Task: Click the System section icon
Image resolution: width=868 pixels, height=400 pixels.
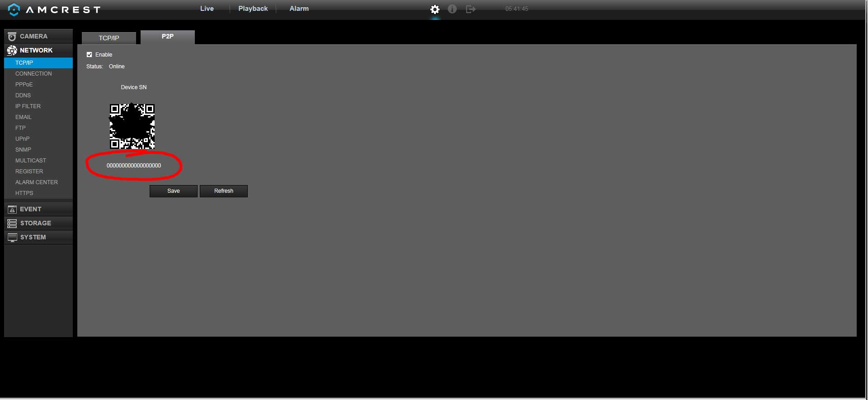Action: [12, 237]
